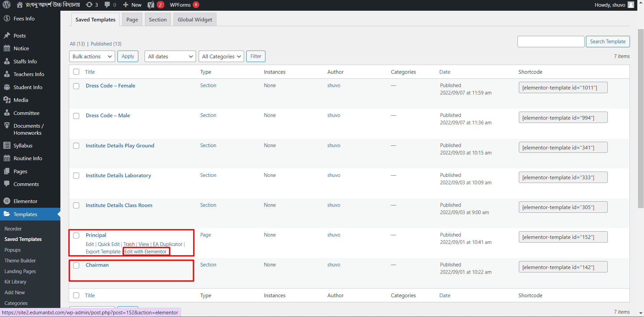Tick the Chairman row checkbox
Image resolution: width=644 pixels, height=317 pixels.
pyautogui.click(x=76, y=265)
